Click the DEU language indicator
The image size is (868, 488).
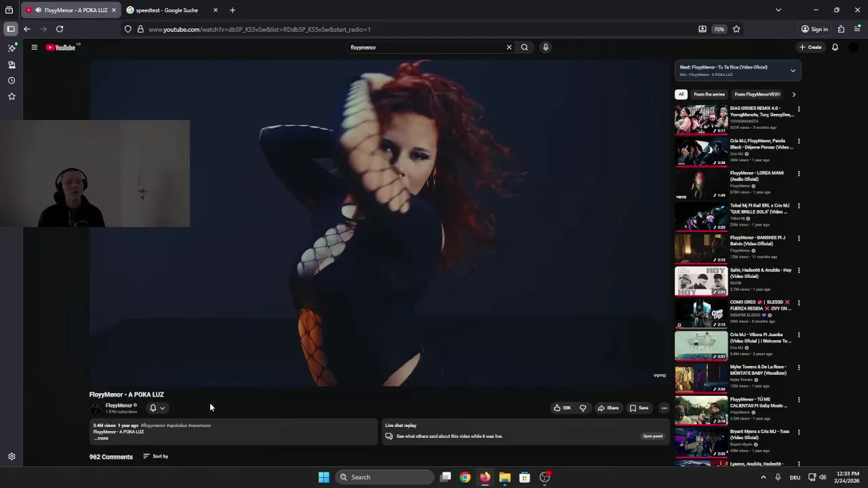(795, 477)
